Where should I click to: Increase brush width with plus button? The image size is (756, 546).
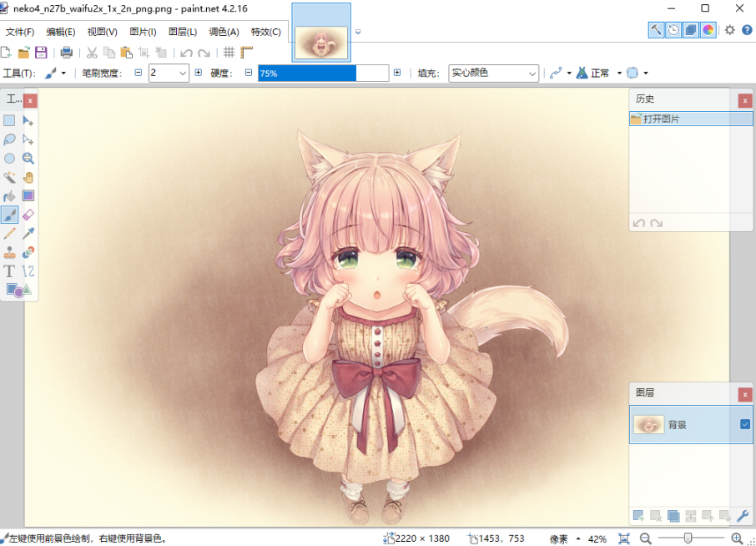pos(198,73)
